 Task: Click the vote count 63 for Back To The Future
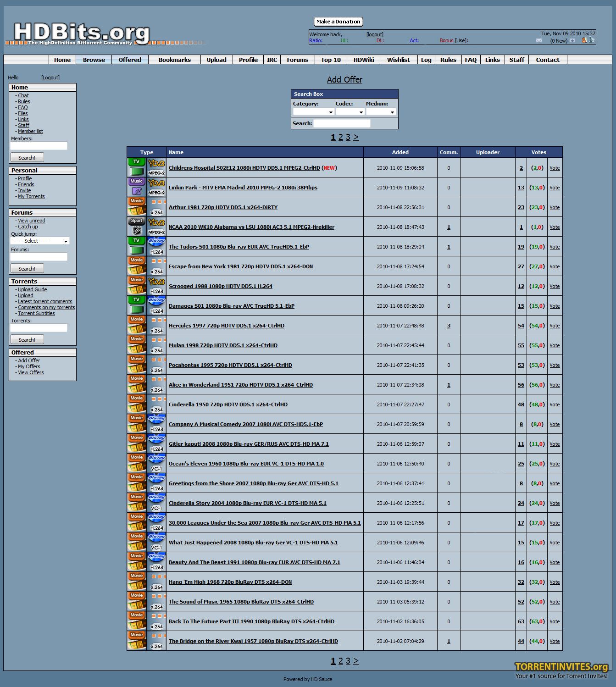[x=521, y=621]
